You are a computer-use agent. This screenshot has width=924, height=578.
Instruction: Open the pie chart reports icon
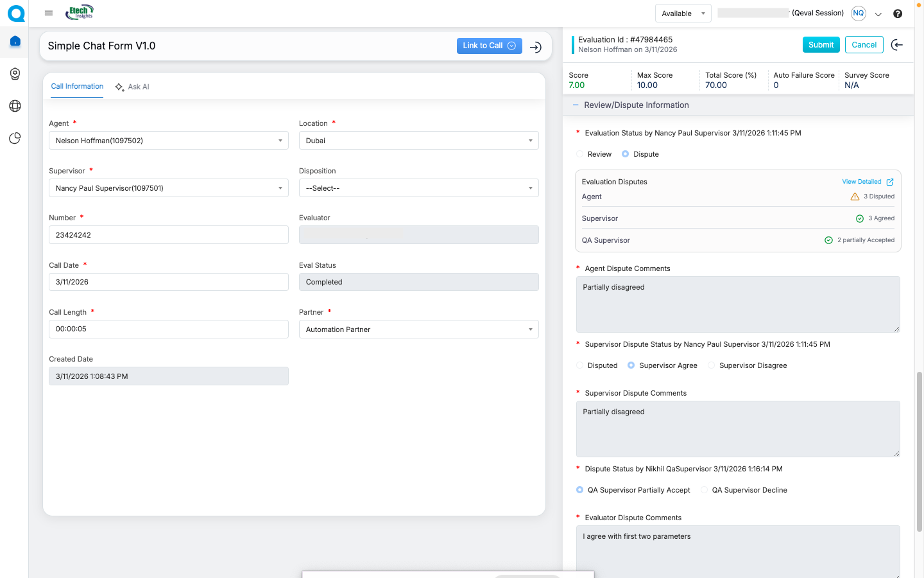pyautogui.click(x=15, y=138)
